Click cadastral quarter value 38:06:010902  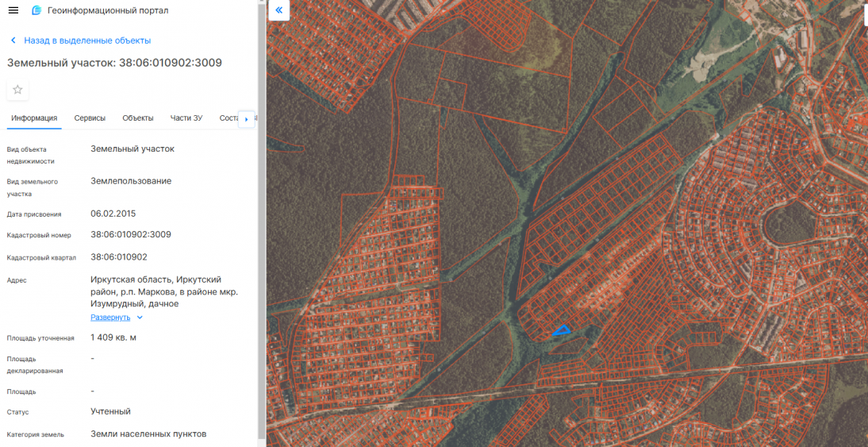coord(119,257)
